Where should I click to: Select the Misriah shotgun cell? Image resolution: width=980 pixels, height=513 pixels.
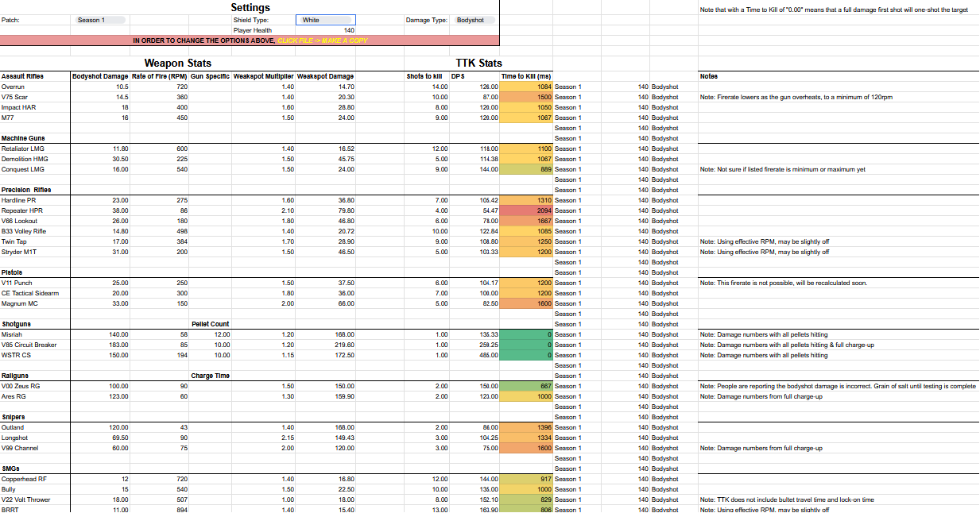tap(36, 334)
